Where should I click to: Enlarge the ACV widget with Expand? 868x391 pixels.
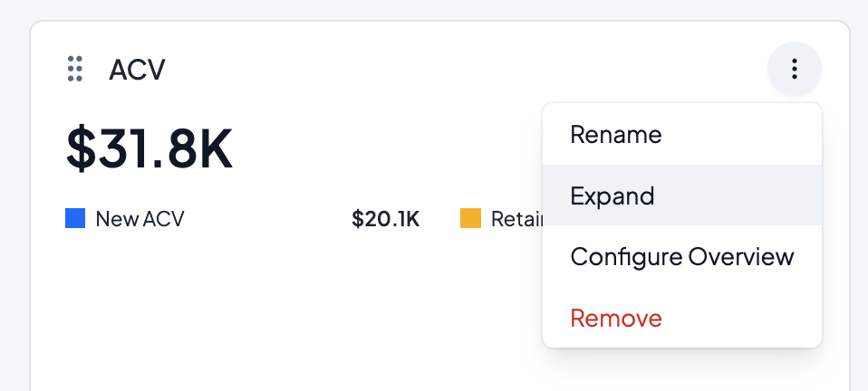coord(612,195)
